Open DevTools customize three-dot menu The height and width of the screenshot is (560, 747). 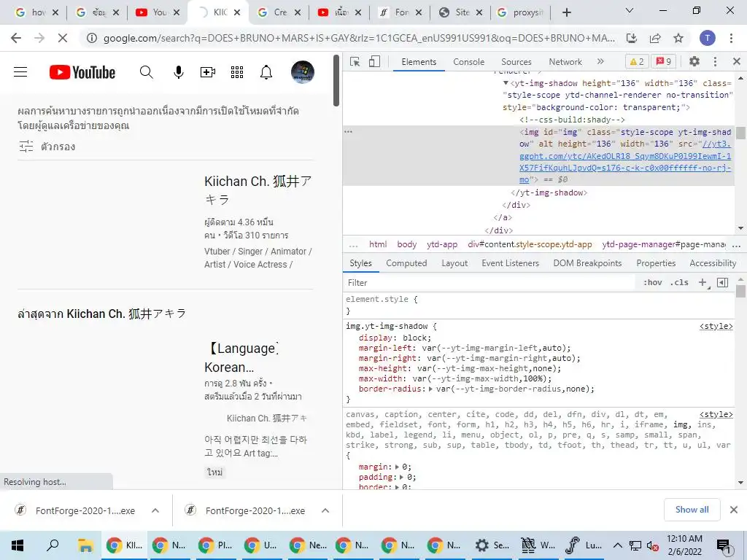click(715, 61)
